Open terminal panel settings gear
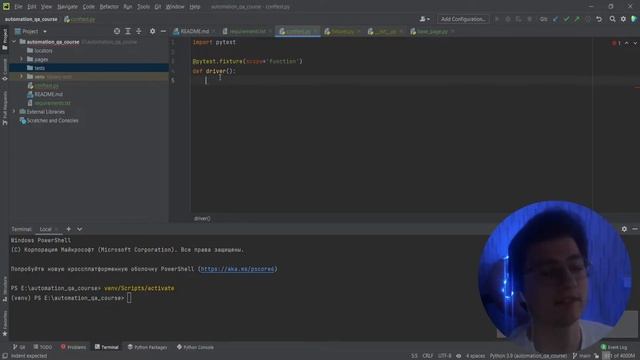640x360 pixels. (624, 229)
